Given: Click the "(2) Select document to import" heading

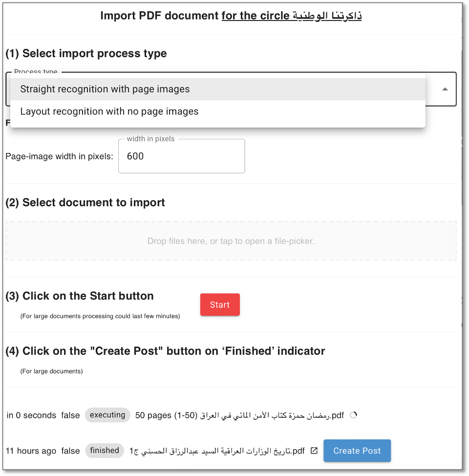Looking at the screenshot, I should coord(85,202).
